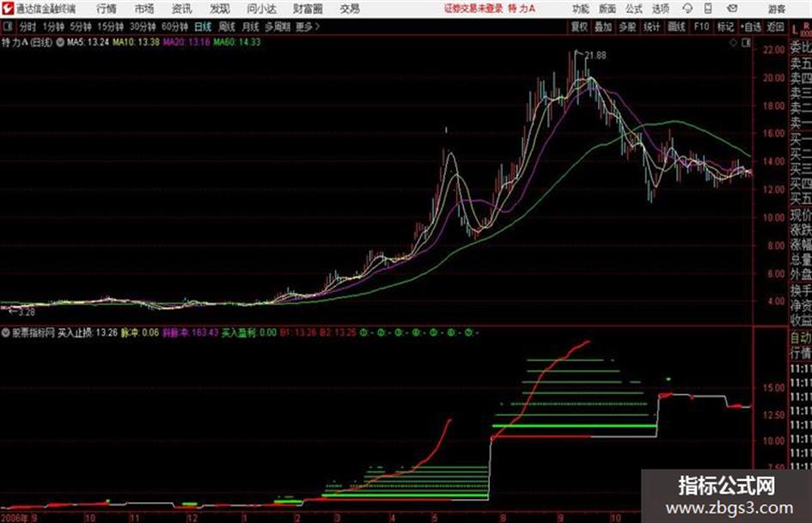
Task: Switch to the 30分钟 period tab
Action: click(143, 27)
